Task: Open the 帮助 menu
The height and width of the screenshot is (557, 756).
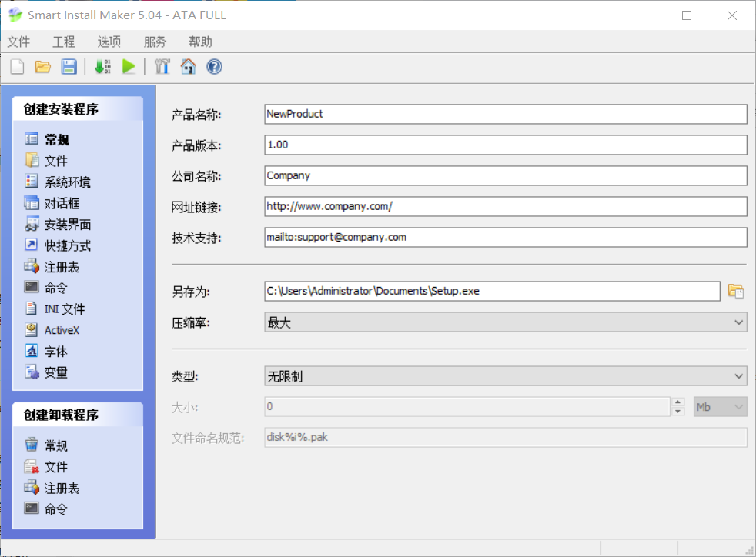Action: point(200,42)
